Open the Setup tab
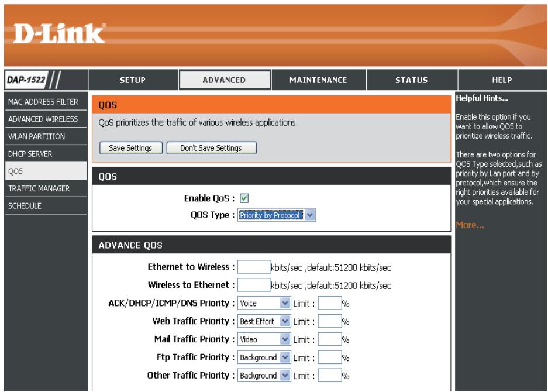The height and width of the screenshot is (392, 548). tap(133, 80)
